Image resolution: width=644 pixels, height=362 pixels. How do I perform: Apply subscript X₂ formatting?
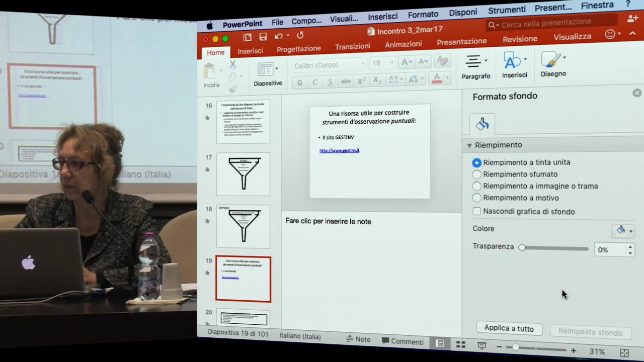(377, 80)
